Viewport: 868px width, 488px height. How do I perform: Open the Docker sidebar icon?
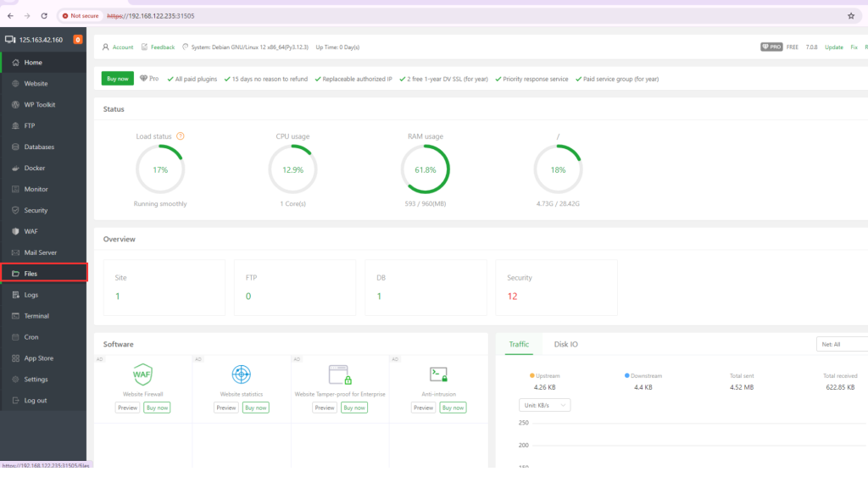(15, 168)
